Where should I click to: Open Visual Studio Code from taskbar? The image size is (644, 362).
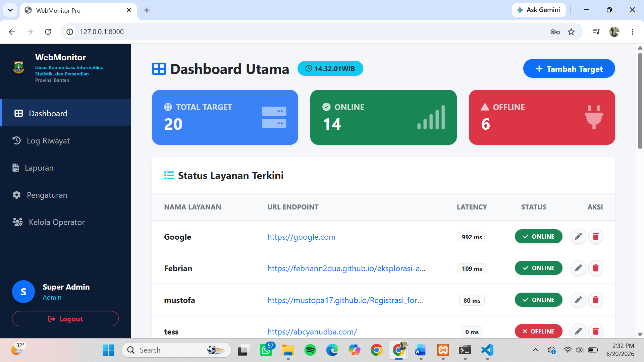click(x=487, y=350)
